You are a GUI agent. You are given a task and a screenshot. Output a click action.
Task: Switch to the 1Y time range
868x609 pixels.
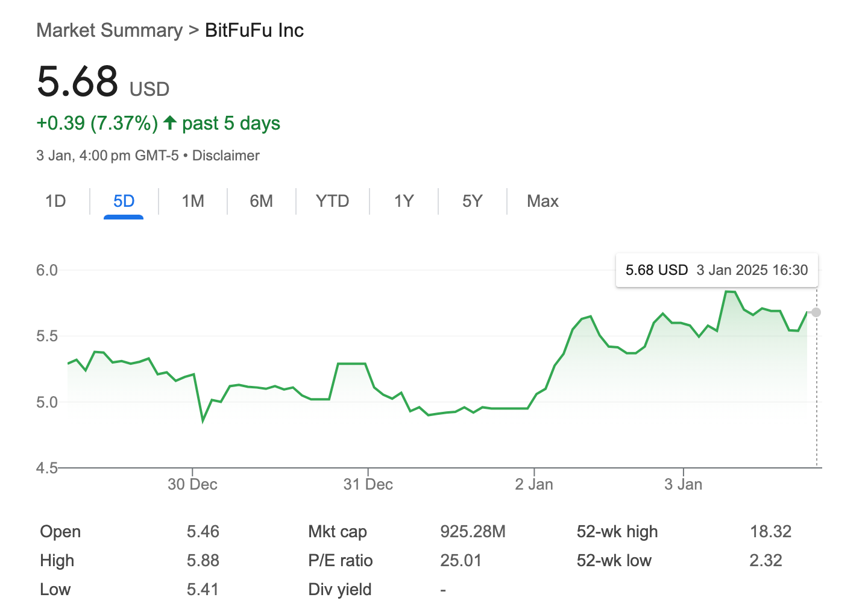click(404, 201)
